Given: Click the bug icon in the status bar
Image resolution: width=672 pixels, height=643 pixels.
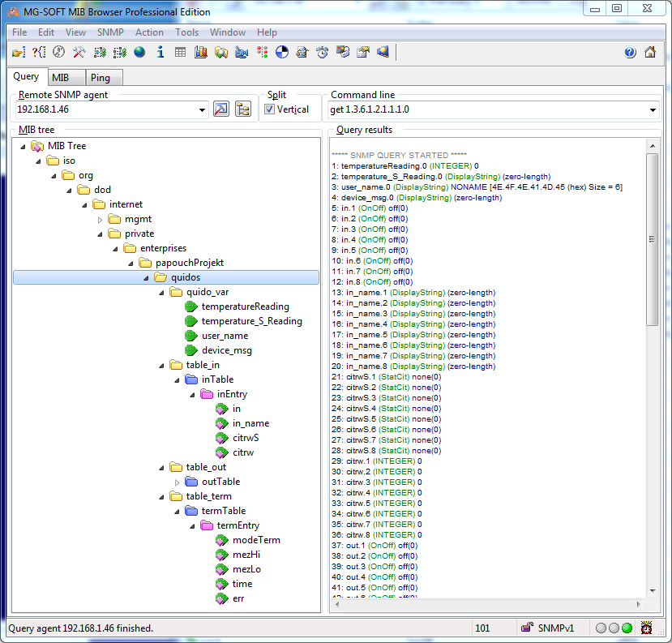Looking at the screenshot, I should tap(646, 628).
